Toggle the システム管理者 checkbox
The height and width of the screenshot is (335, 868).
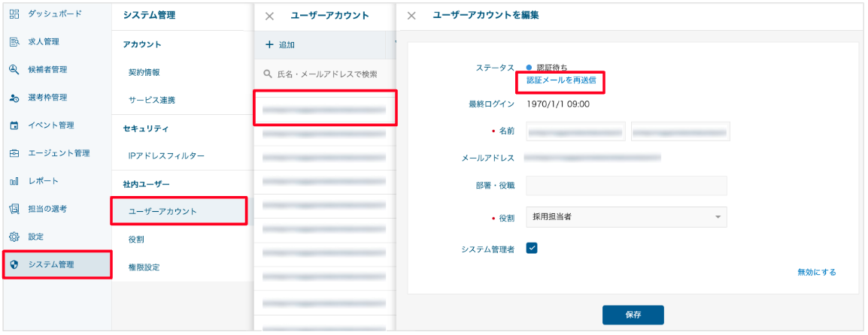tap(532, 249)
